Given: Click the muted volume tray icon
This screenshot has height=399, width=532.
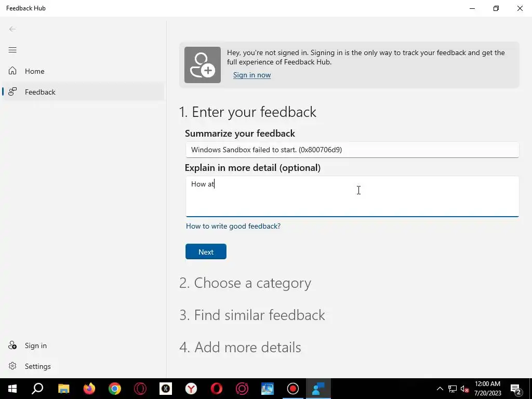Looking at the screenshot, I should click(464, 389).
